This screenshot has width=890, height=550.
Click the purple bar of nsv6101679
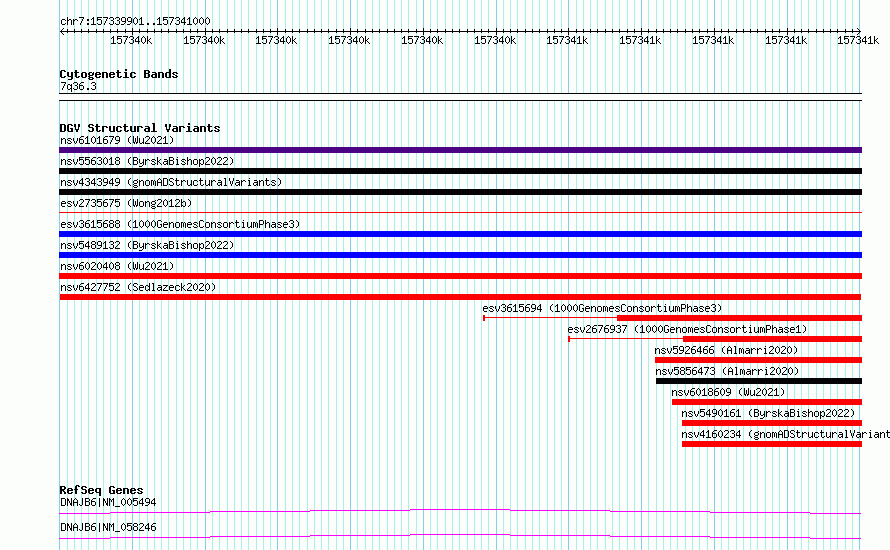tap(460, 150)
